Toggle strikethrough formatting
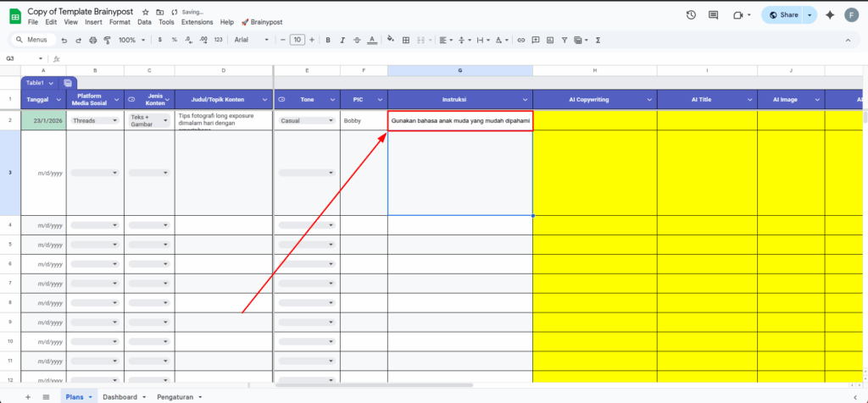 tap(355, 40)
